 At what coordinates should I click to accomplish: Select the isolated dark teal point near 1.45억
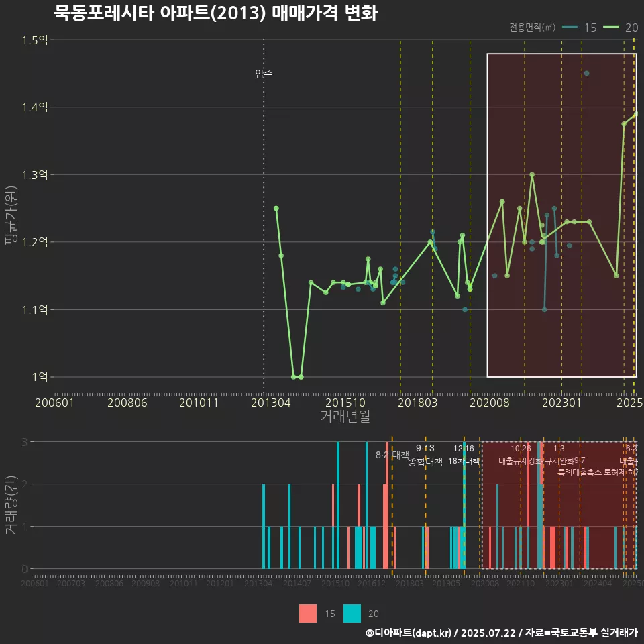pos(586,74)
